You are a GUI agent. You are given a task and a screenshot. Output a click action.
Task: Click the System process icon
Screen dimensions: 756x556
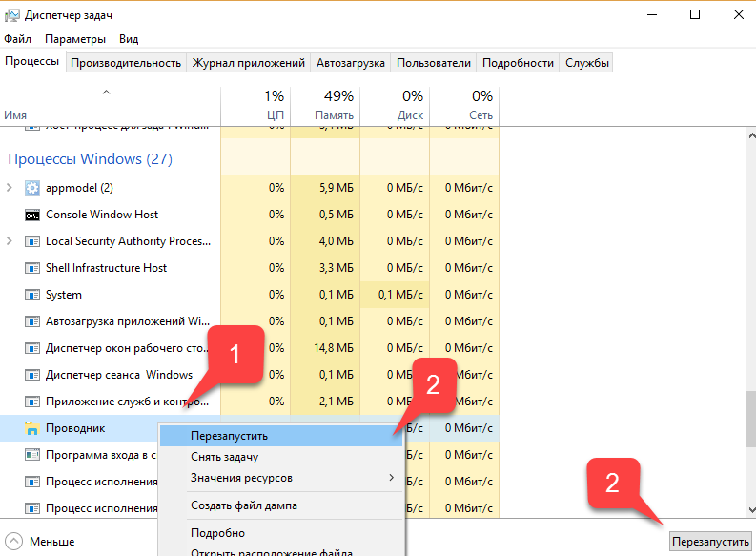pos(32,295)
